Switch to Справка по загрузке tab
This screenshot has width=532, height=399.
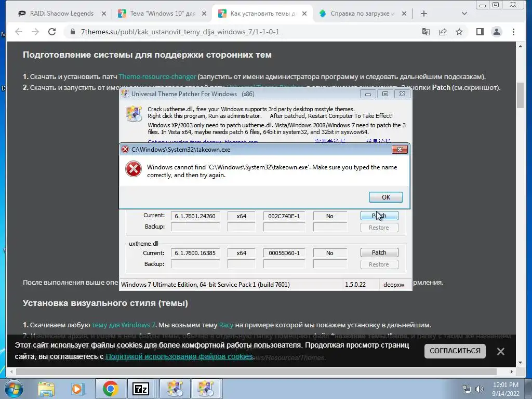[362, 14]
